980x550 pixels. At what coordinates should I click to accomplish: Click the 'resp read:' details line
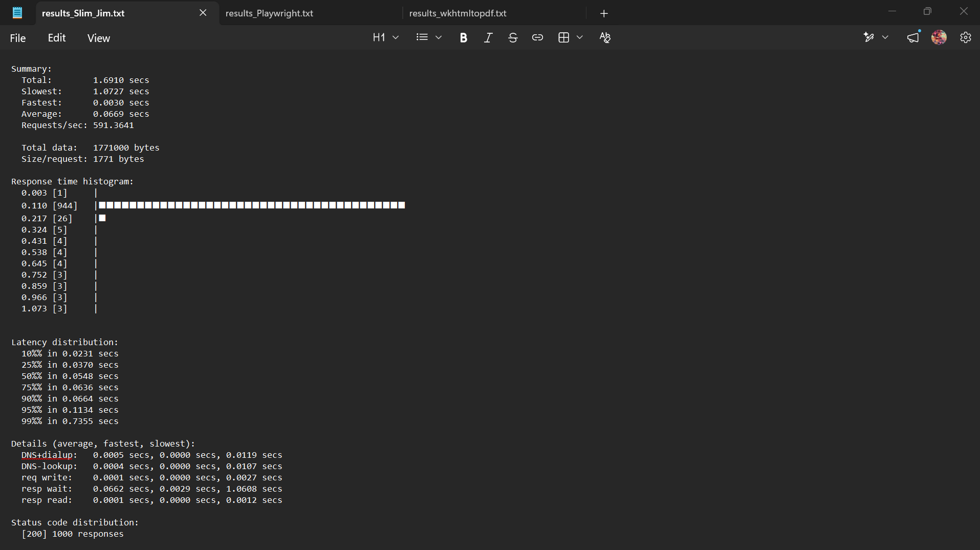point(151,500)
